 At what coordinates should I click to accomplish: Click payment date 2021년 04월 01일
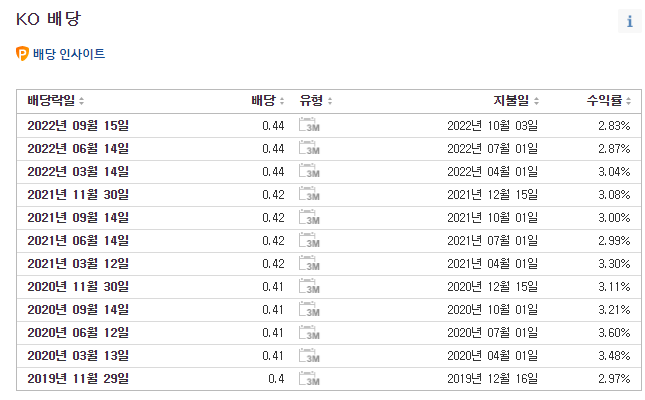pos(492,264)
